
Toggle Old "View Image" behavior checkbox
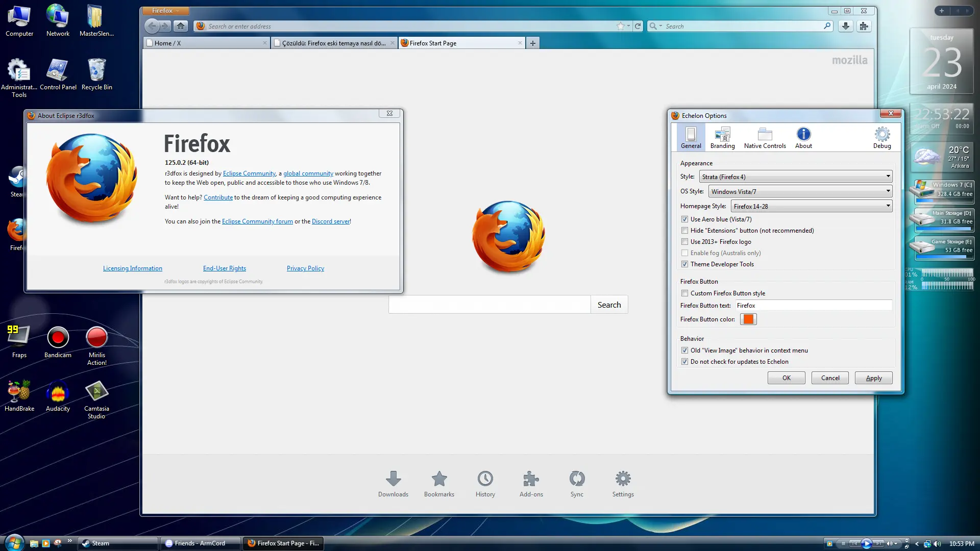point(684,350)
